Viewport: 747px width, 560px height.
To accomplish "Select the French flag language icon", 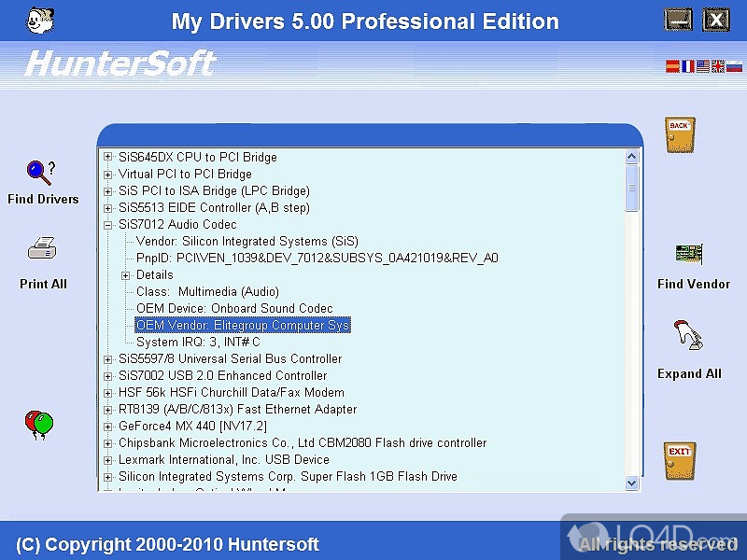I will point(687,66).
